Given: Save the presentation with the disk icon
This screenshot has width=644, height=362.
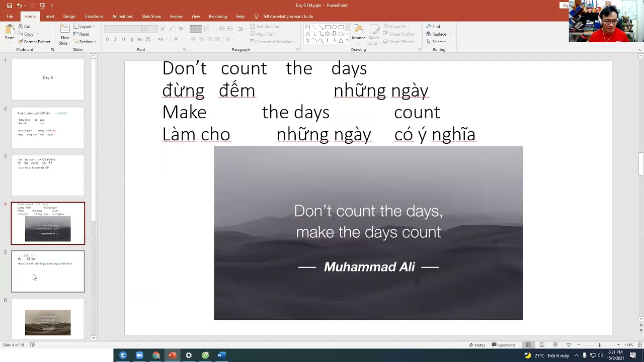Looking at the screenshot, I should pyautogui.click(x=10, y=6).
